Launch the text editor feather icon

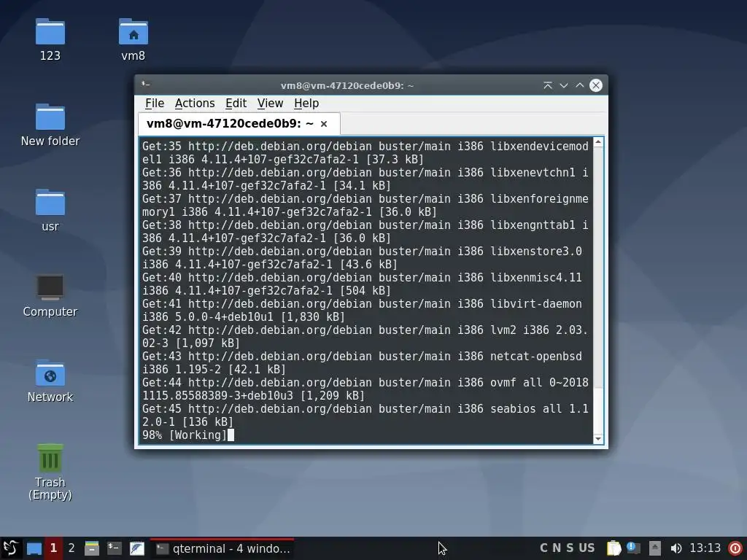136,548
